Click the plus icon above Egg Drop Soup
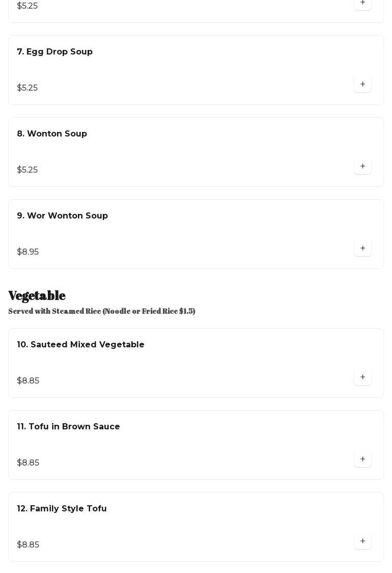Screen dimensions: 392x573 click(362, 3)
